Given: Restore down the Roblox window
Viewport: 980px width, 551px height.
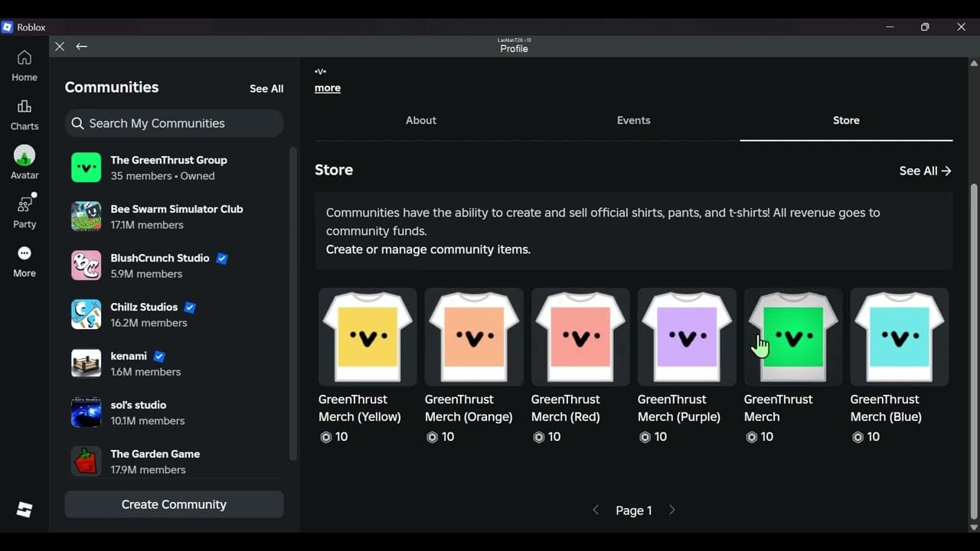Looking at the screenshot, I should (x=925, y=27).
